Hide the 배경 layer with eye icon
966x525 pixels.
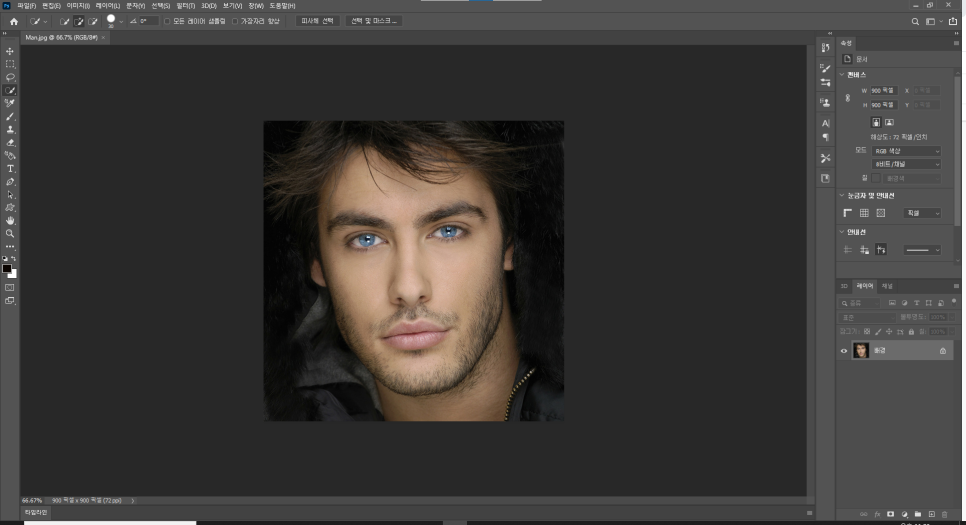pos(844,351)
